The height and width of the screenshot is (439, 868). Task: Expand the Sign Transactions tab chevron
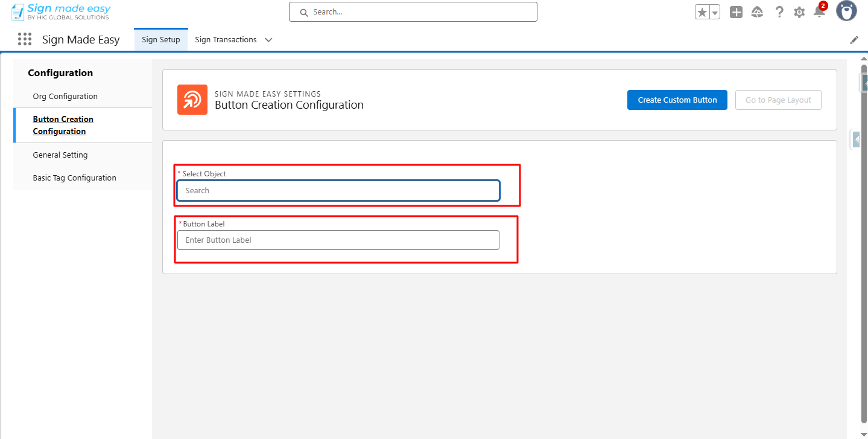[x=268, y=40]
